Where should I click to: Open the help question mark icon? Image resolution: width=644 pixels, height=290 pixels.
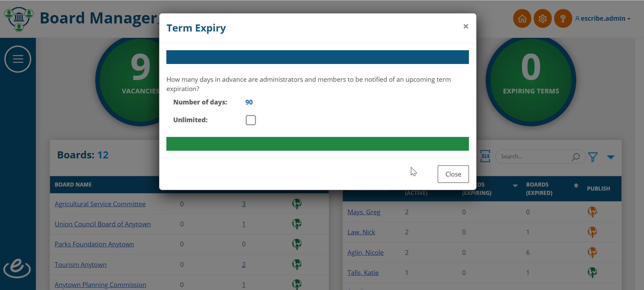[x=563, y=18]
